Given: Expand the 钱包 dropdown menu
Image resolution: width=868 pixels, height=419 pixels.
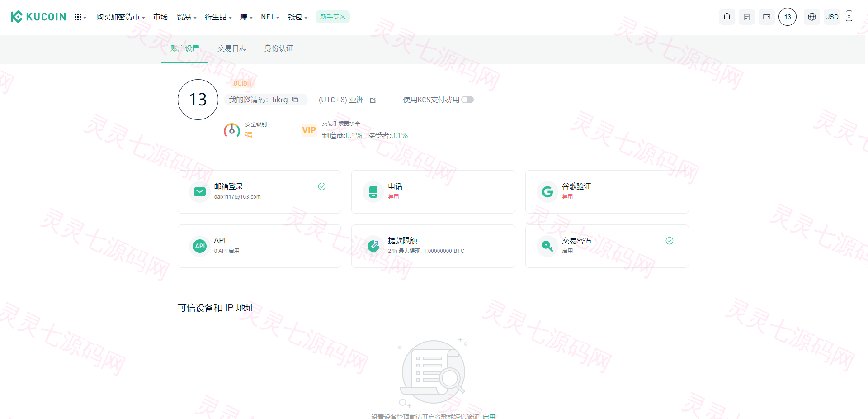Looking at the screenshot, I should pos(297,17).
